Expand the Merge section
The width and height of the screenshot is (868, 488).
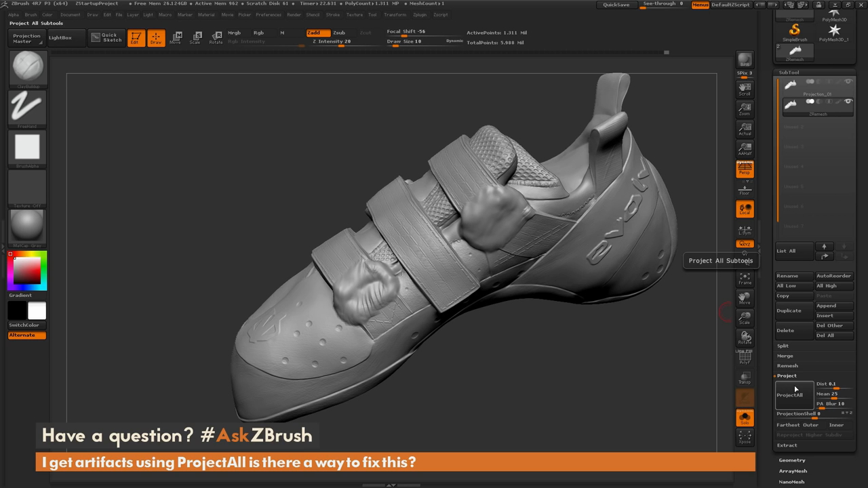(785, 356)
